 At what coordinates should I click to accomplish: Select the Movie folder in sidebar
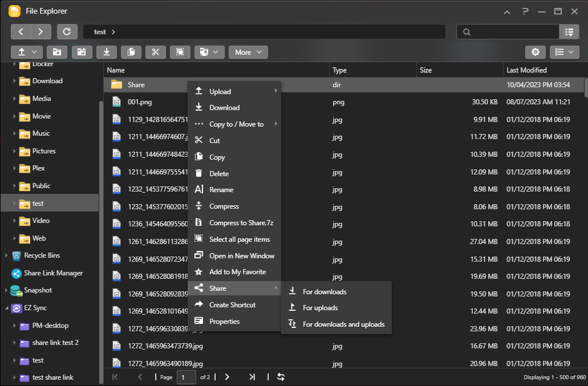click(41, 116)
